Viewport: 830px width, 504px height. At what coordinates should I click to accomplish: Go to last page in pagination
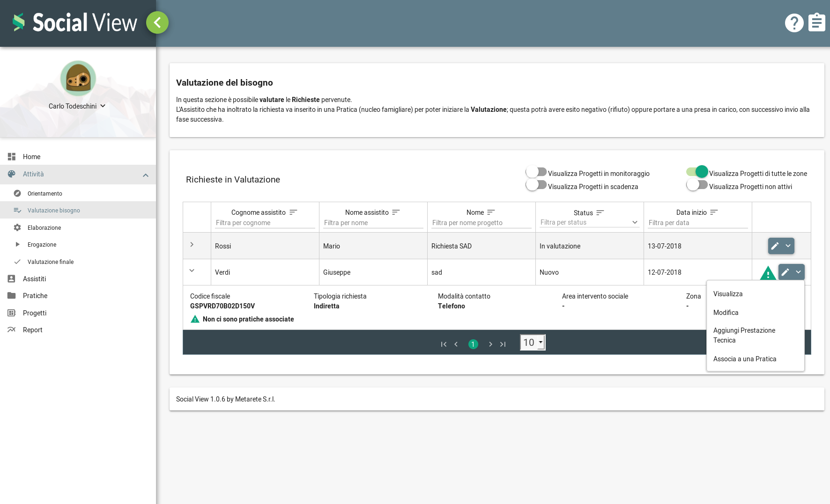503,344
